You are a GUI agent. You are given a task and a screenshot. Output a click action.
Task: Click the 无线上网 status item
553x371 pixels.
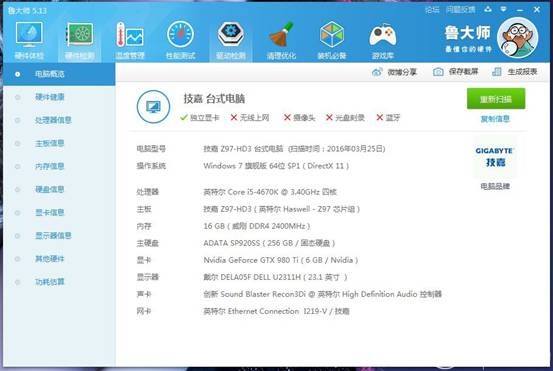click(x=250, y=118)
